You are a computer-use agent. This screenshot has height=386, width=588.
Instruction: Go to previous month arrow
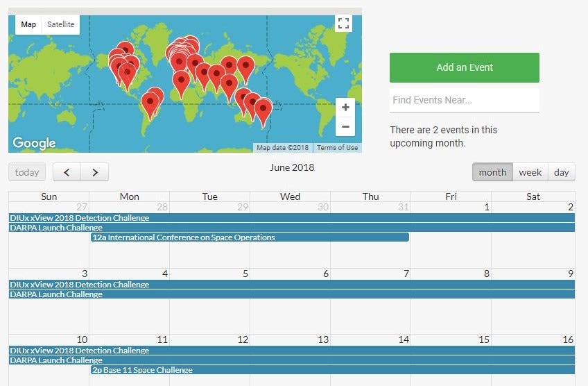click(x=67, y=172)
